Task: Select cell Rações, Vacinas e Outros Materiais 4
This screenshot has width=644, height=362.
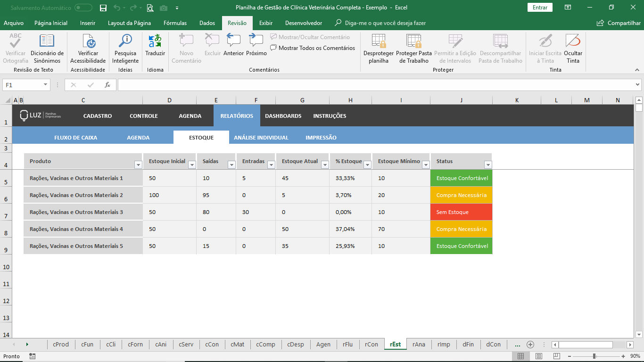Action: click(83, 229)
